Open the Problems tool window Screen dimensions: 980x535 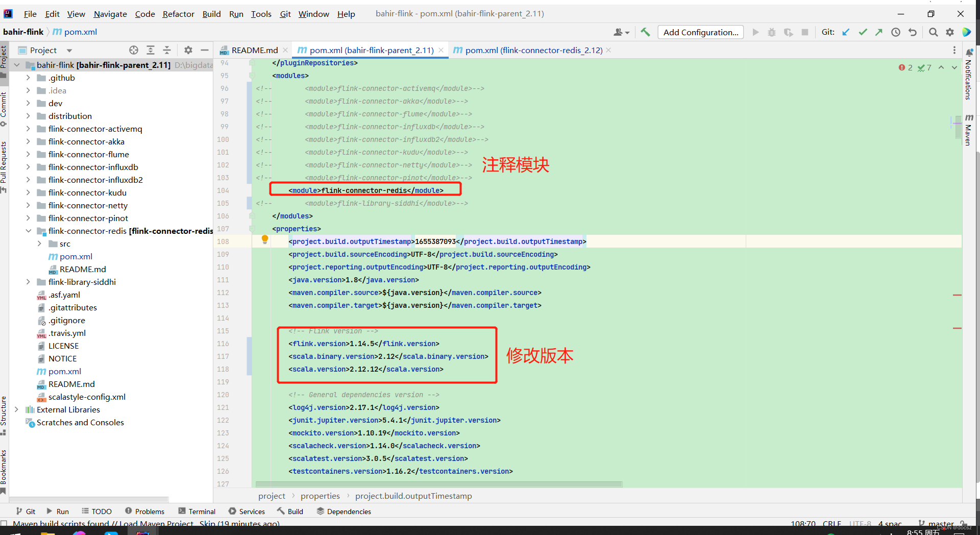point(144,512)
